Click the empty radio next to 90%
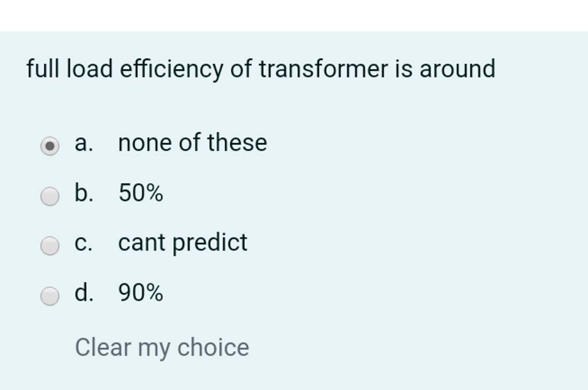The height and width of the screenshot is (390, 588). [51, 296]
